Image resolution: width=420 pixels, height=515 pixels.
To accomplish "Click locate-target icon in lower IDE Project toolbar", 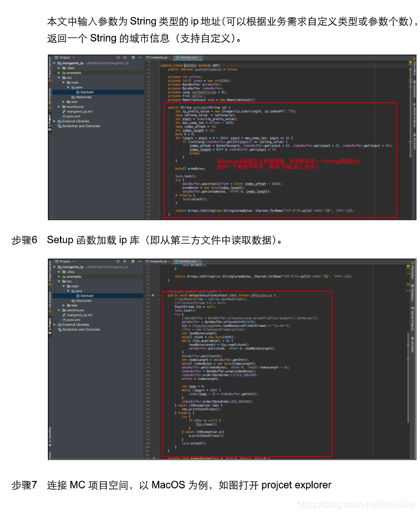I will click(118, 262).
